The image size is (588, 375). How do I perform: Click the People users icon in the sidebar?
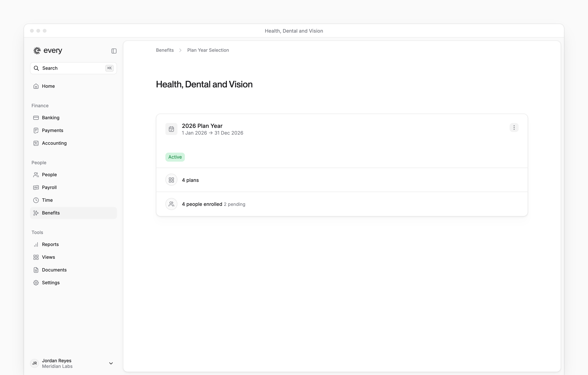[x=36, y=175]
